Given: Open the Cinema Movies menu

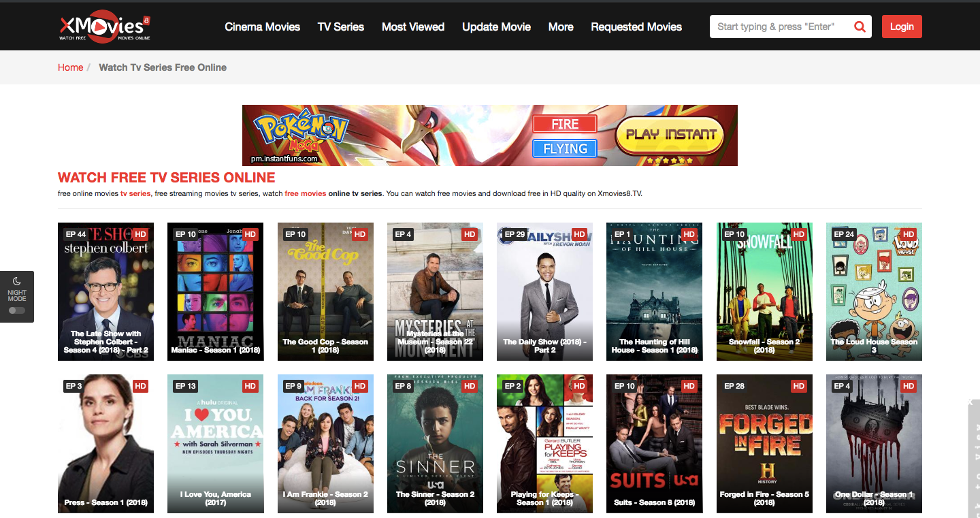Looking at the screenshot, I should [x=262, y=27].
